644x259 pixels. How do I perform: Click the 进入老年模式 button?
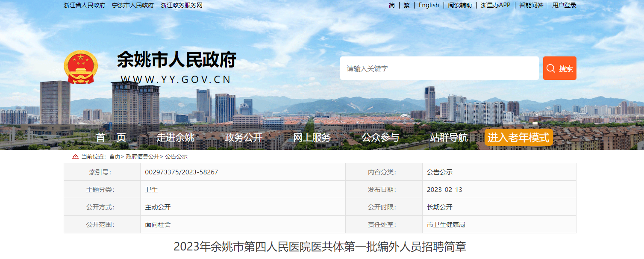tap(518, 137)
